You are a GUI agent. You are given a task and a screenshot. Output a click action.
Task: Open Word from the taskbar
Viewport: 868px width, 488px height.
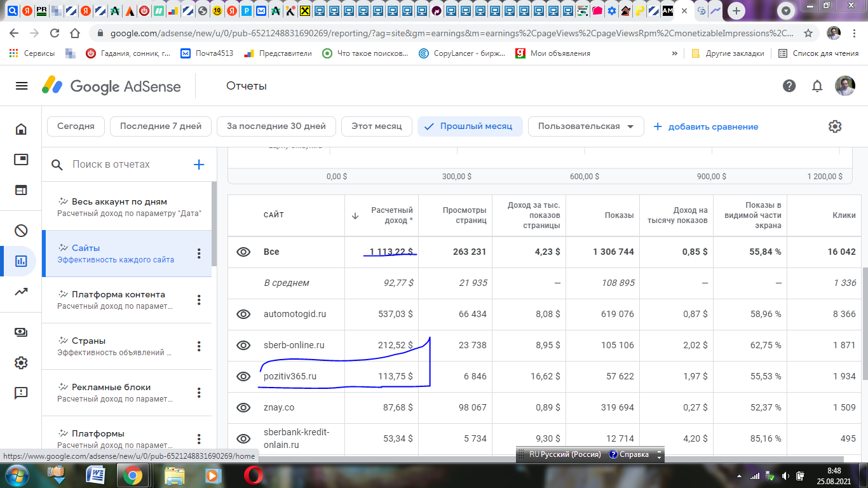click(97, 475)
